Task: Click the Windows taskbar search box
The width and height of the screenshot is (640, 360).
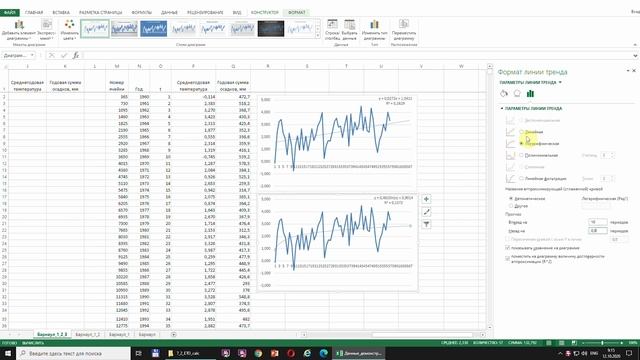Action: click(73, 353)
